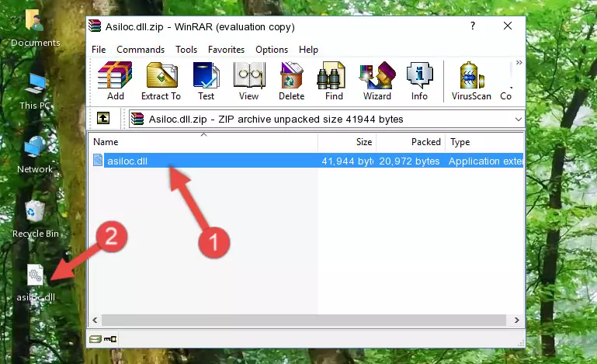Launch the Wizard tool
The width and height of the screenshot is (597, 364).
click(x=377, y=81)
